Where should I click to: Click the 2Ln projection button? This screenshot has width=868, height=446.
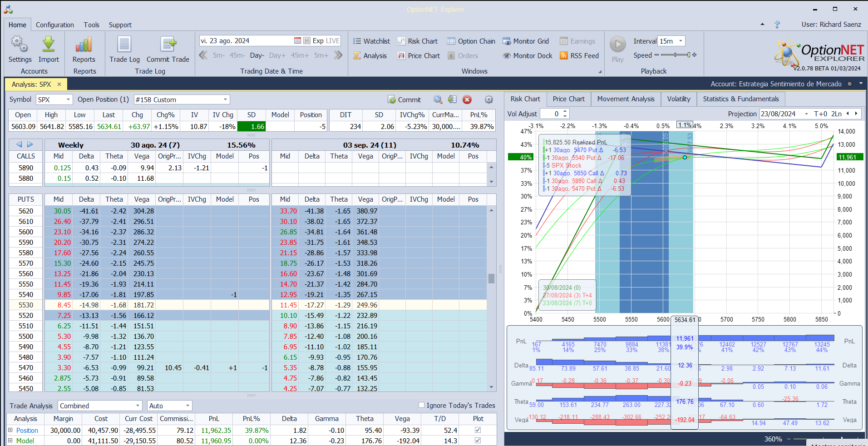point(836,114)
